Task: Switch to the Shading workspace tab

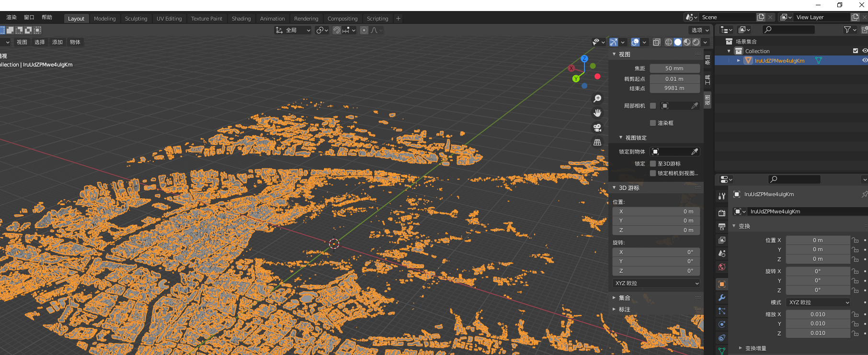Action: (x=241, y=19)
